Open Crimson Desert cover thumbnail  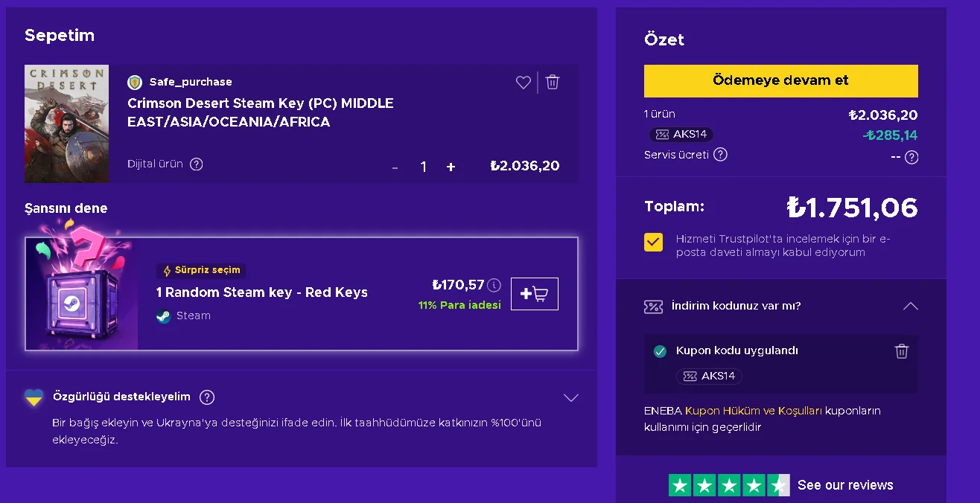coord(67,124)
